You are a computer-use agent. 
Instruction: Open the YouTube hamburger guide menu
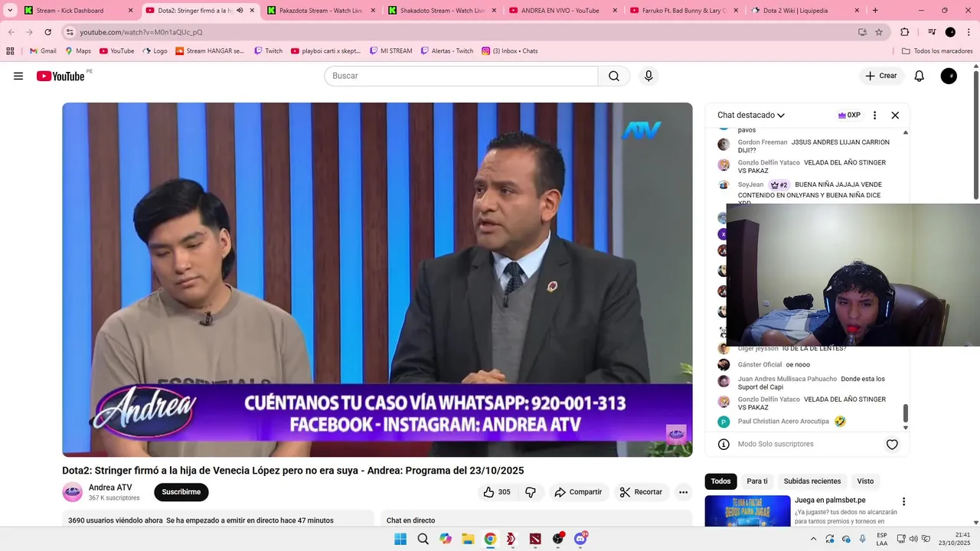pos(18,76)
